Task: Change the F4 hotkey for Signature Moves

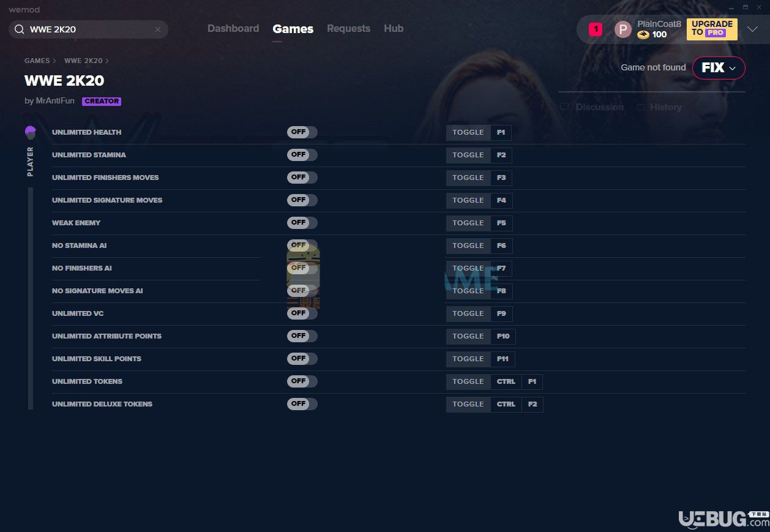Action: 501,200
